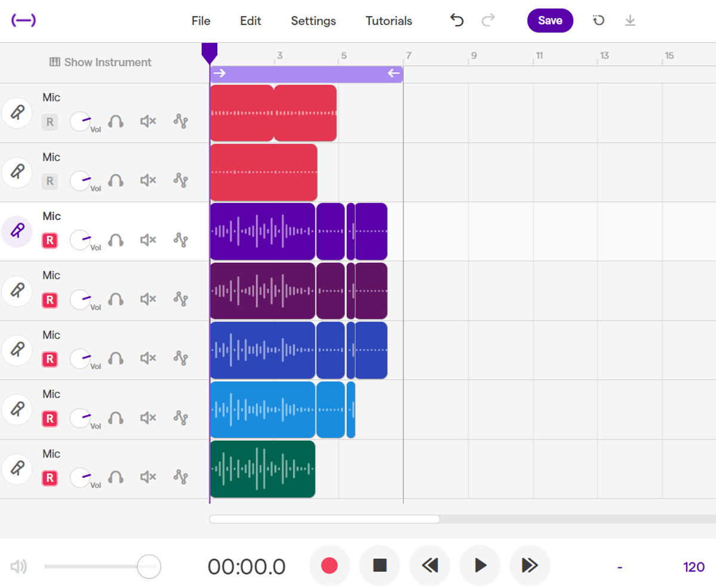This screenshot has height=588, width=716.
Task: Disarm recording on the green-clip track
Action: coord(50,478)
